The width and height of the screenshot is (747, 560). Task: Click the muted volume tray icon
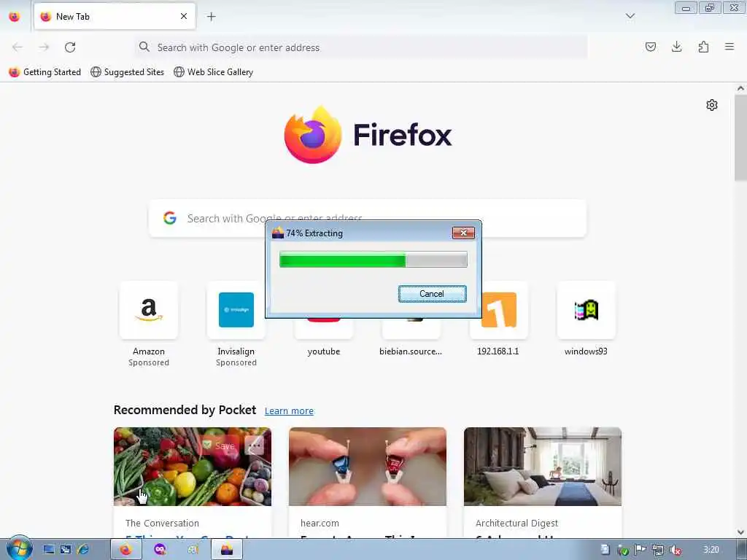click(675, 550)
